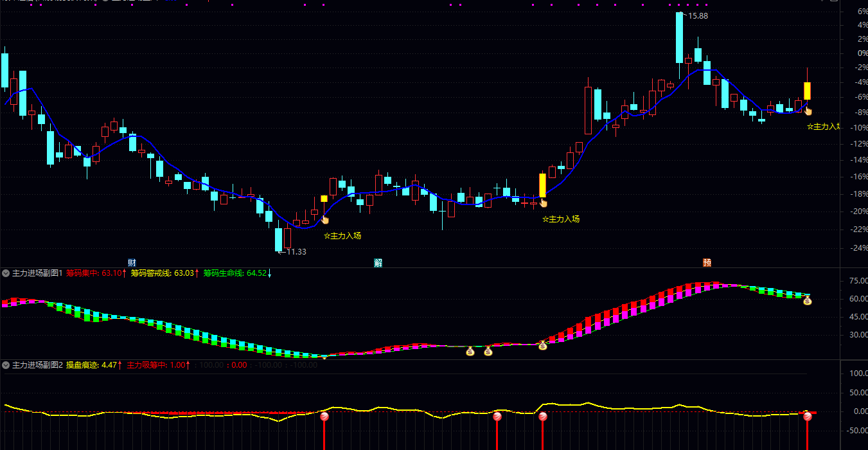Click the -24% label on price axis
This screenshot has height=450, width=868.
pyautogui.click(x=858, y=248)
